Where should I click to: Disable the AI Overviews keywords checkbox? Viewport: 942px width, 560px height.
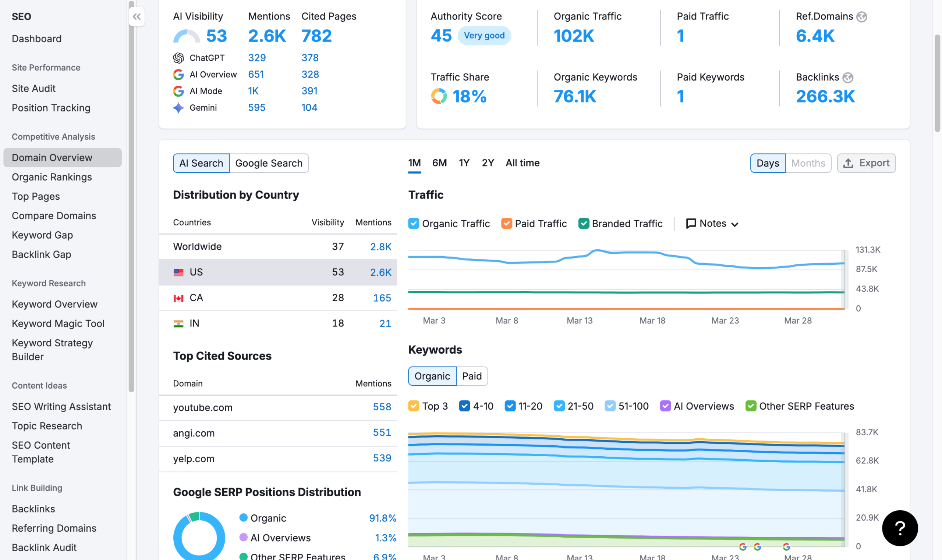665,406
